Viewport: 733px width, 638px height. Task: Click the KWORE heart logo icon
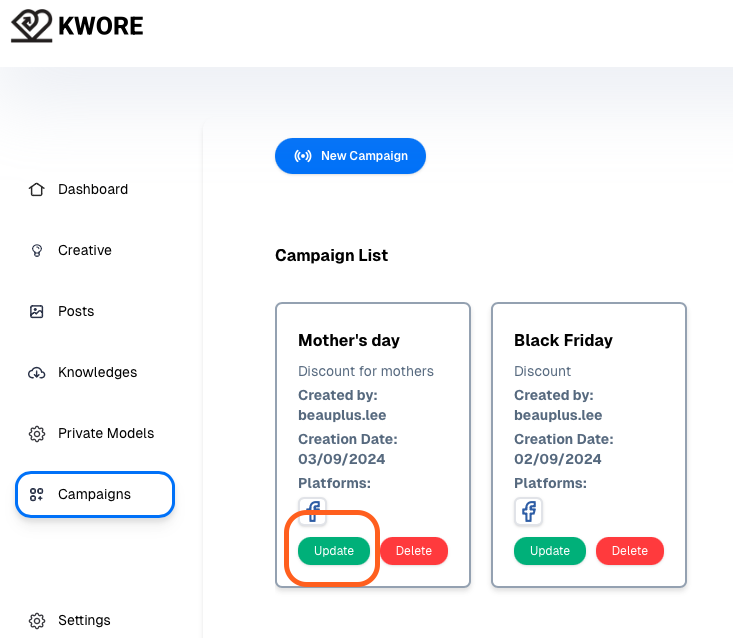coord(31,26)
